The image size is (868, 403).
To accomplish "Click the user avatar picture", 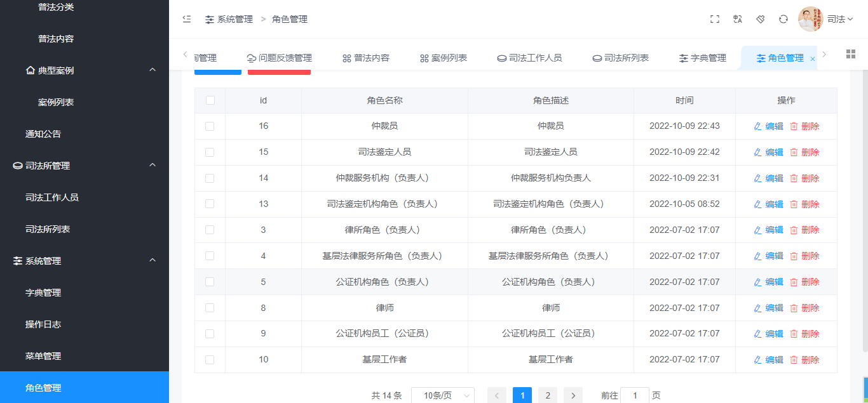I will (x=810, y=19).
